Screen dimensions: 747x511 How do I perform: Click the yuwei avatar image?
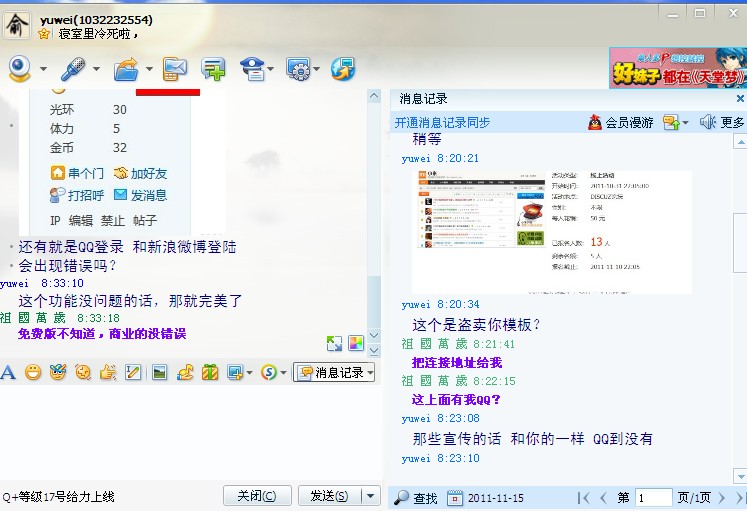17,25
